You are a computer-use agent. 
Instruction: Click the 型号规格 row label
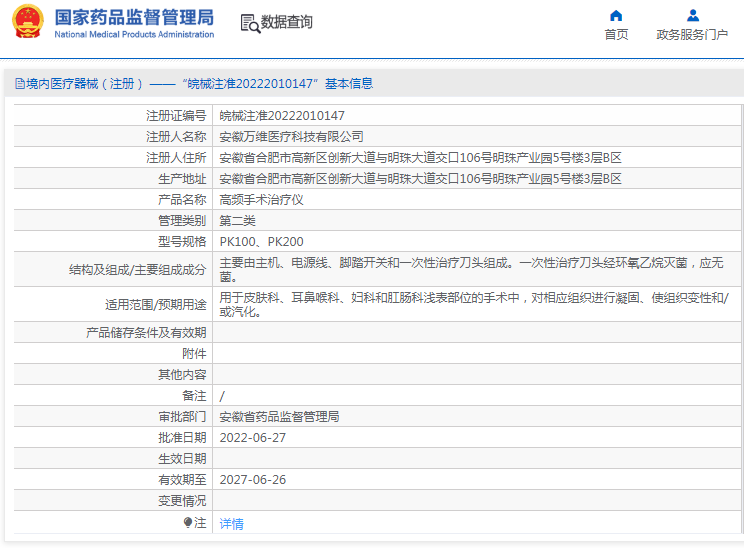(182, 242)
